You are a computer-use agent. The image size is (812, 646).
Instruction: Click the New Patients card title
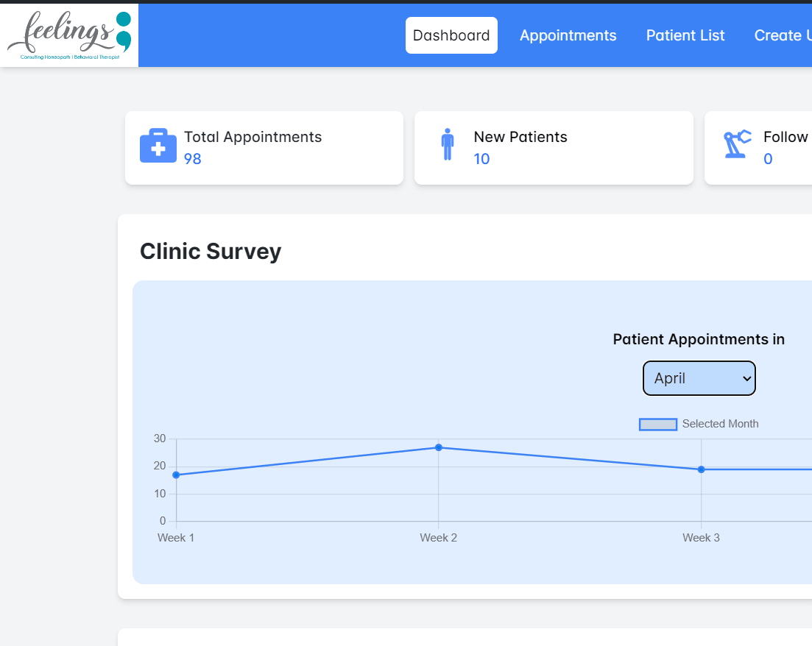pyautogui.click(x=520, y=137)
